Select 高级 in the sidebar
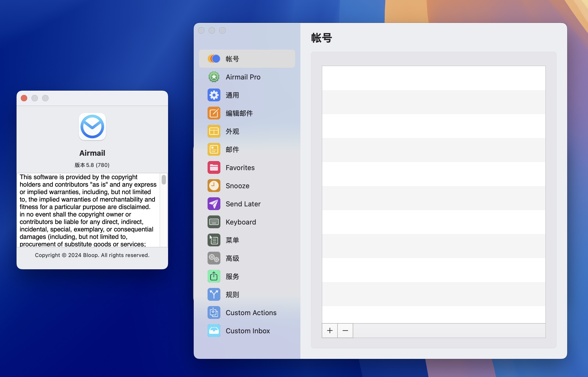This screenshot has height=377, width=588. pos(247,258)
